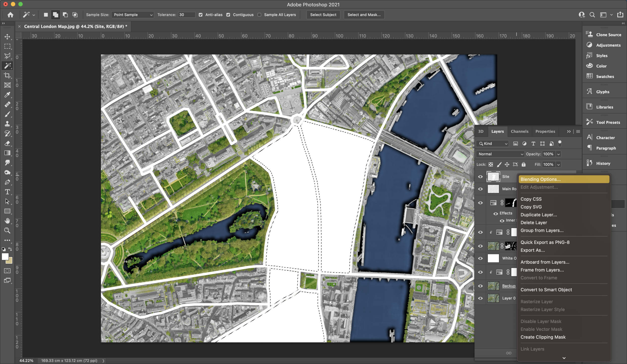Image resolution: width=627 pixels, height=364 pixels.
Task: Lock transparent pixels icon
Action: (x=491, y=165)
